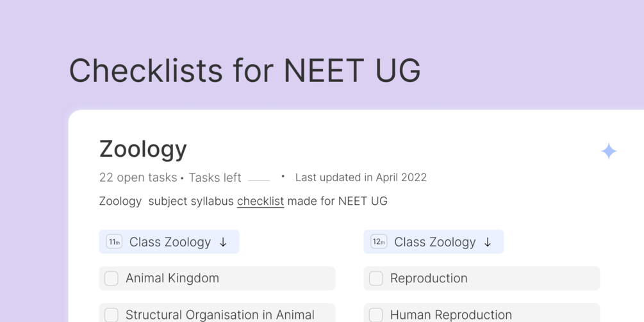Click the 11th class badge icon
Image resolution: width=644 pixels, height=322 pixels.
pyautogui.click(x=114, y=242)
